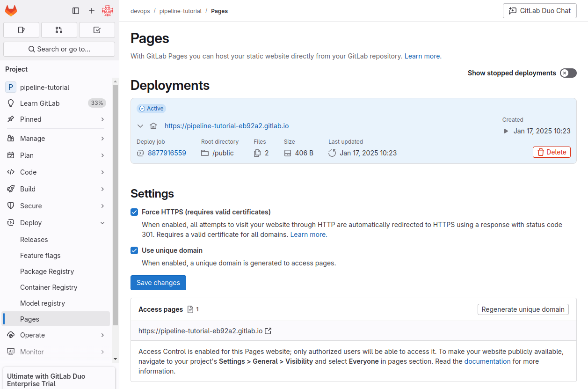Click the Learn GitLab 33% progress badge
The height and width of the screenshot is (389, 588).
point(97,103)
